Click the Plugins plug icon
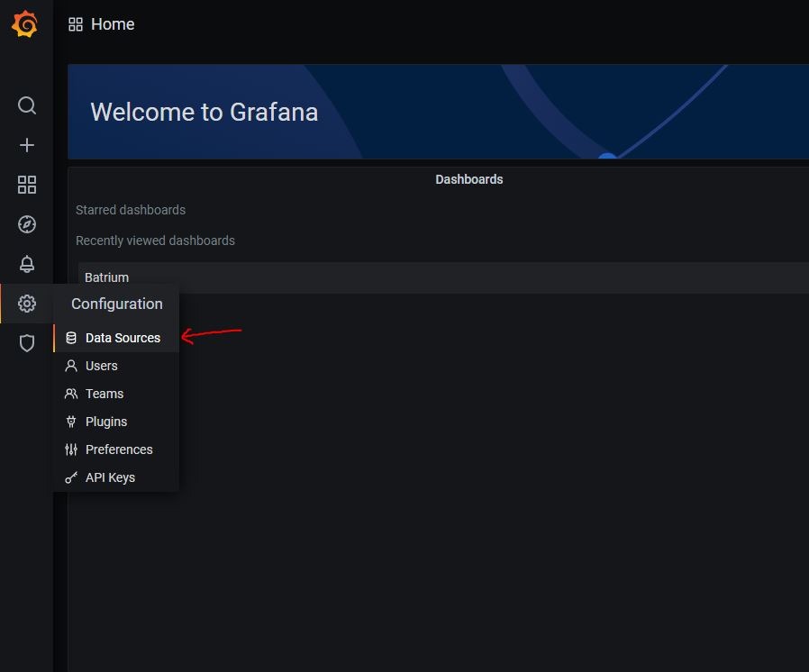Image resolution: width=809 pixels, height=672 pixels. point(71,422)
